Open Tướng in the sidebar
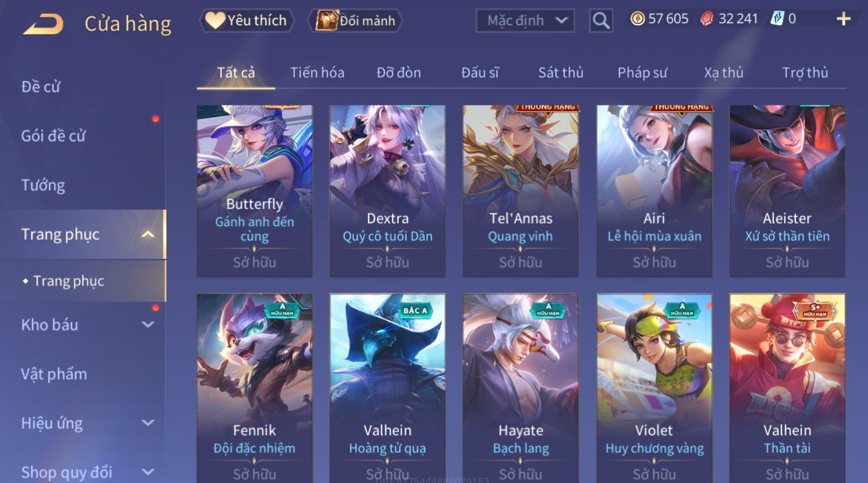The height and width of the screenshot is (483, 868). pyautogui.click(x=43, y=185)
